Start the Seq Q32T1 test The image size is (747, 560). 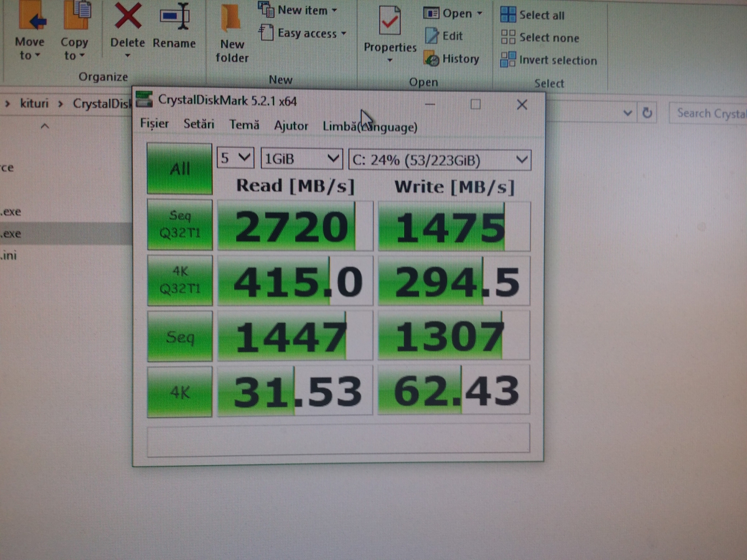tap(179, 225)
